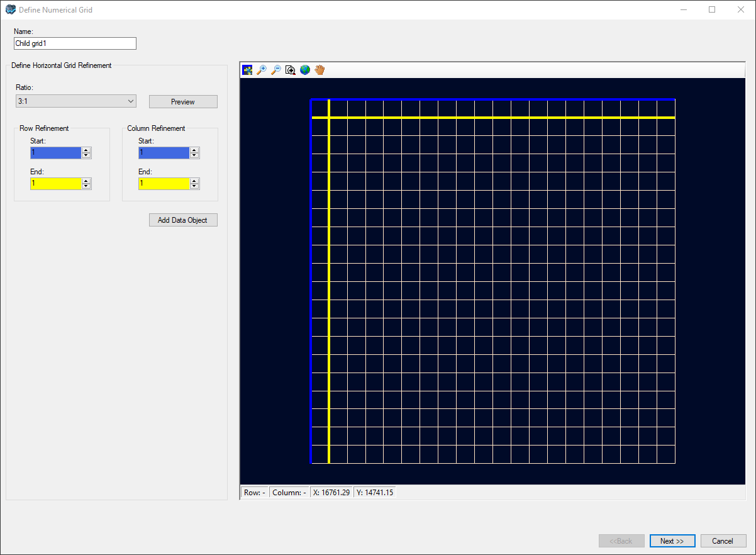Click the X coordinate status field
Screen dimensions: 756x555
point(331,491)
